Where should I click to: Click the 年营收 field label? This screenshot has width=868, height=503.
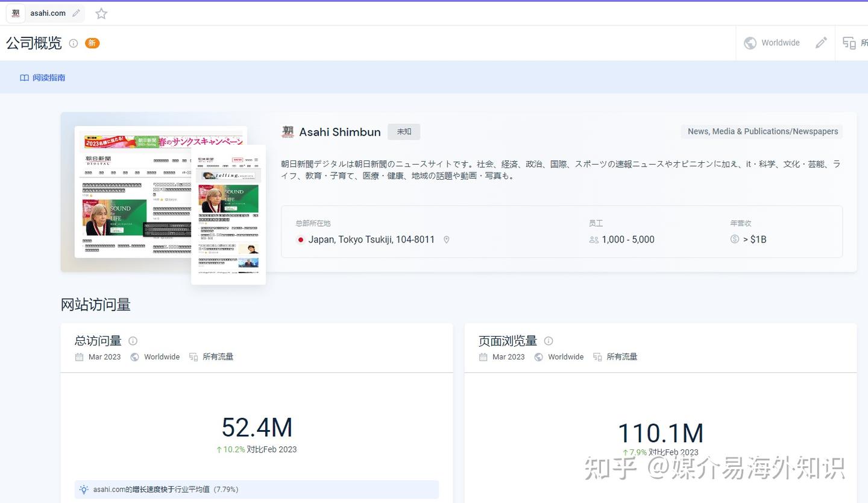tap(740, 224)
